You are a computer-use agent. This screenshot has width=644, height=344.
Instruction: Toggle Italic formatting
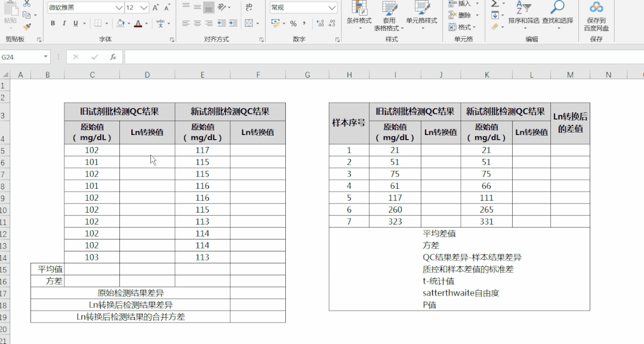click(x=64, y=23)
